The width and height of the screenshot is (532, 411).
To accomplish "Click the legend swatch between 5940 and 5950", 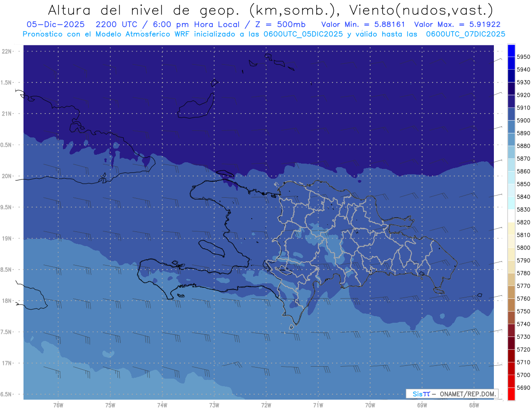I will 511,63.
